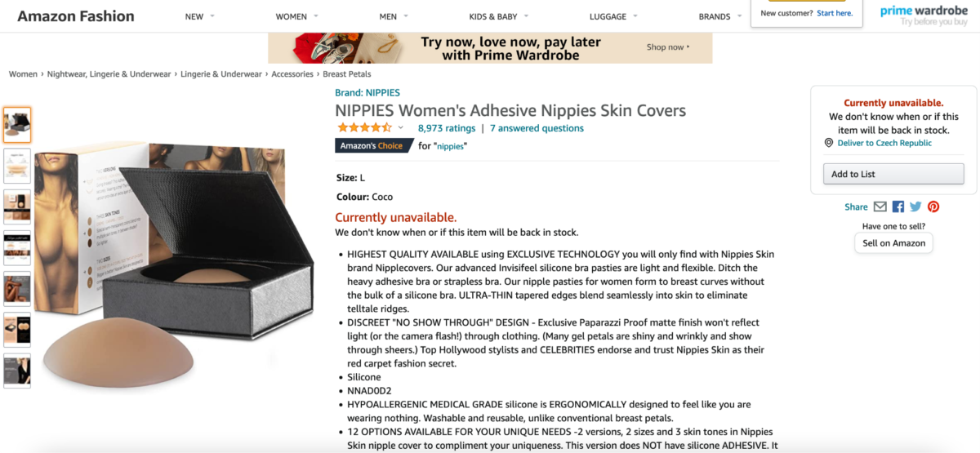Select the first product thumbnail image
Screen dimensions: 980x453
point(17,125)
